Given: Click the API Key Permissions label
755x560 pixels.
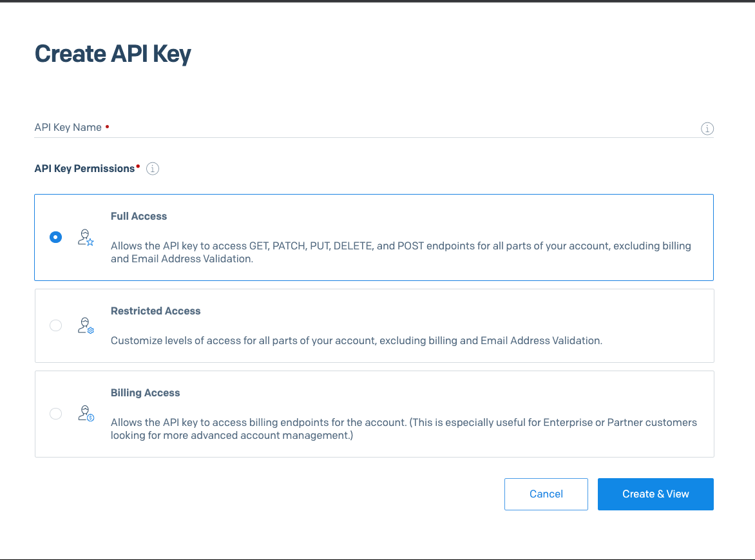Looking at the screenshot, I should (84, 169).
